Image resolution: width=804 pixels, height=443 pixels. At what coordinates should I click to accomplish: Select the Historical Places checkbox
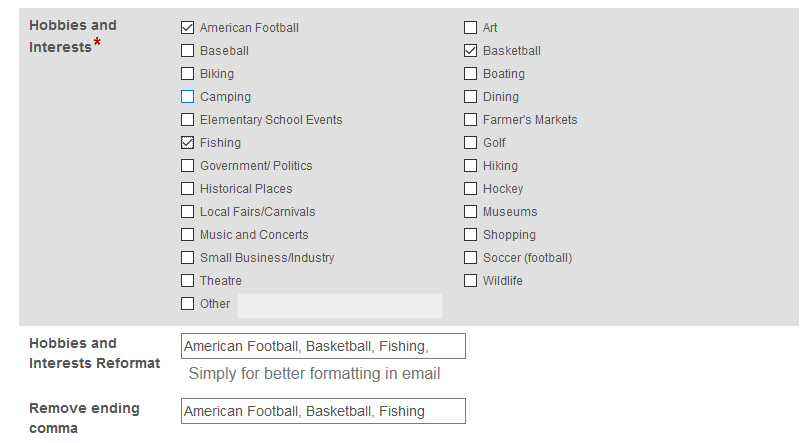(187, 189)
